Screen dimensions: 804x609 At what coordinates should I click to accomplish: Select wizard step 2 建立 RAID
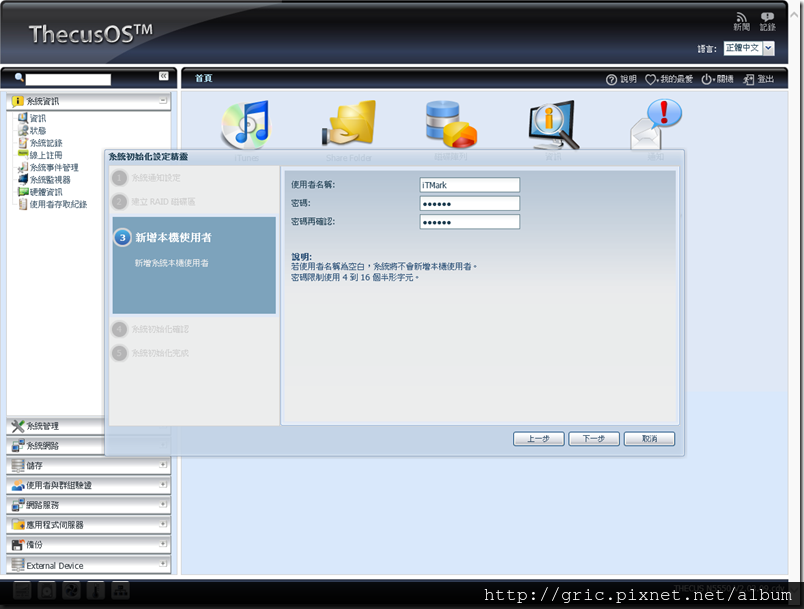[x=153, y=202]
